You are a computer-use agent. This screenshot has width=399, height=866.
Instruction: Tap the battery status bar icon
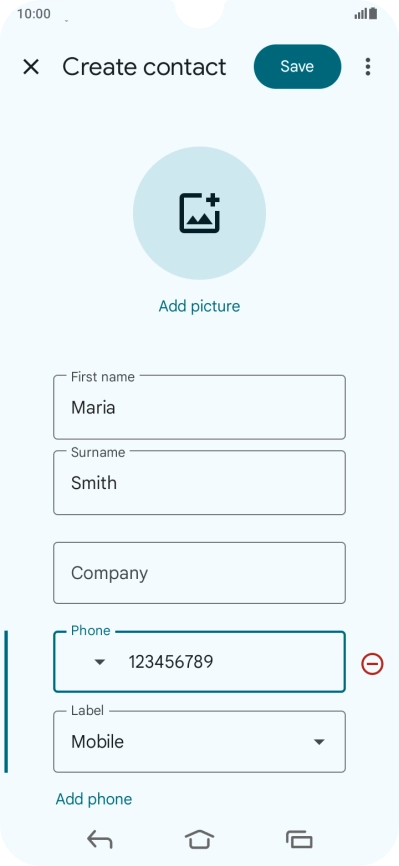point(374,13)
